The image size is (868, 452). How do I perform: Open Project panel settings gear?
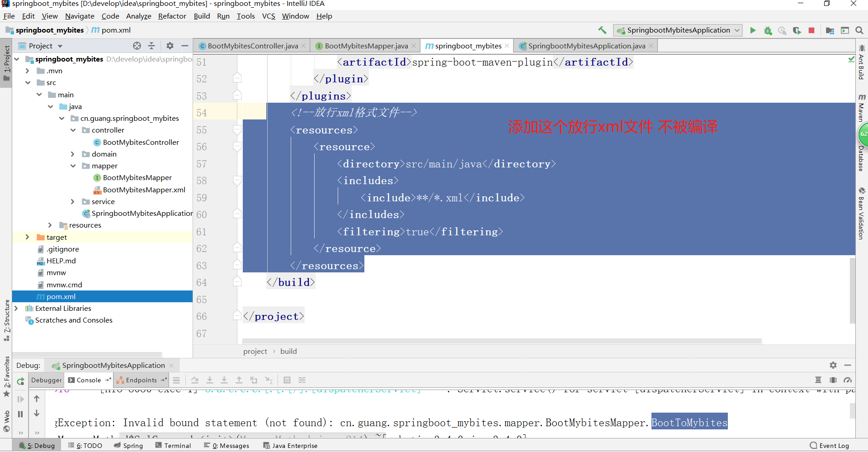pyautogui.click(x=170, y=46)
